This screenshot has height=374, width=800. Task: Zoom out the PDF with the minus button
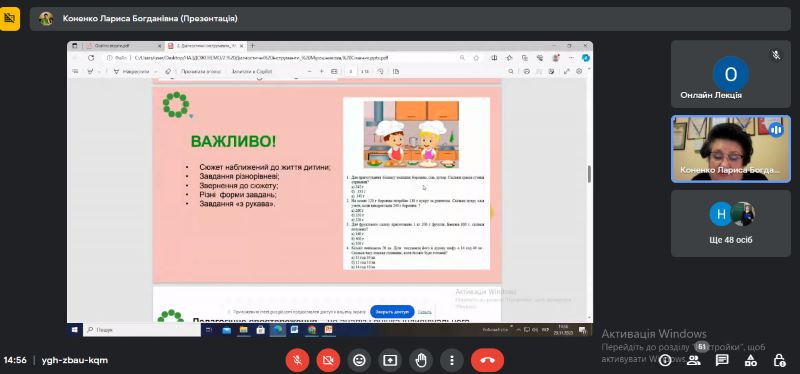(309, 71)
